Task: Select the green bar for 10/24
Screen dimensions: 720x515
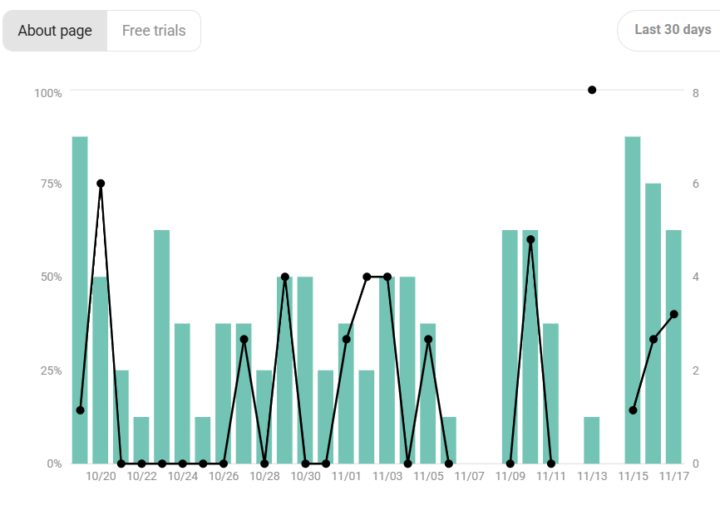Action: [x=182, y=393]
